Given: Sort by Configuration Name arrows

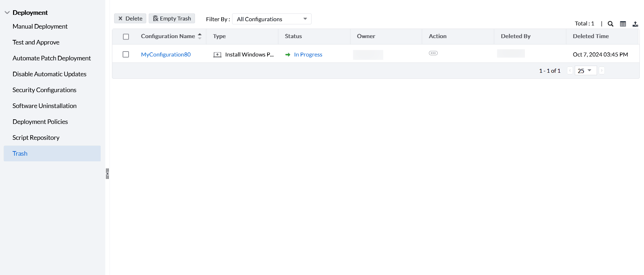Looking at the screenshot, I should (200, 36).
